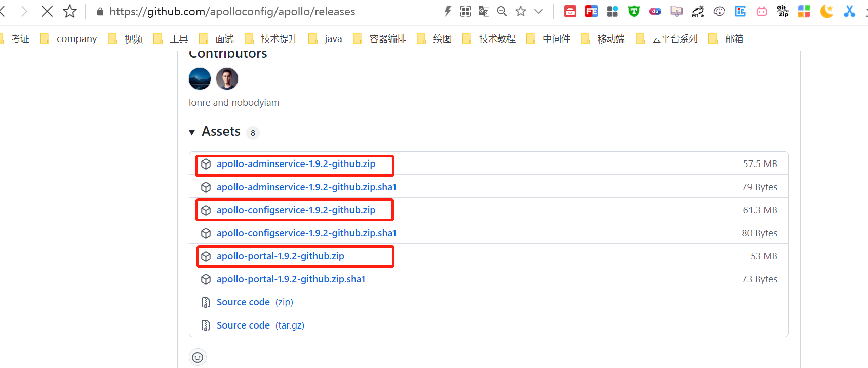Open the 面试 bookmark folder
The width and height of the screenshot is (868, 368).
[216, 38]
